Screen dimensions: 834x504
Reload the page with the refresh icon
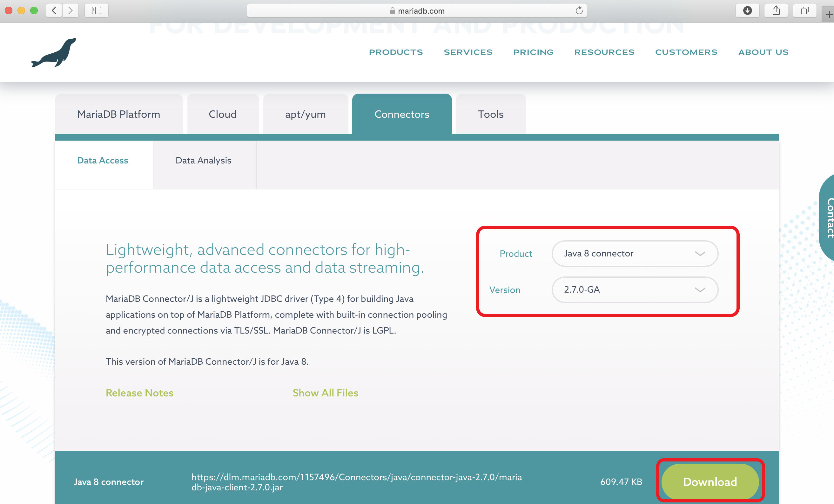[x=579, y=10]
